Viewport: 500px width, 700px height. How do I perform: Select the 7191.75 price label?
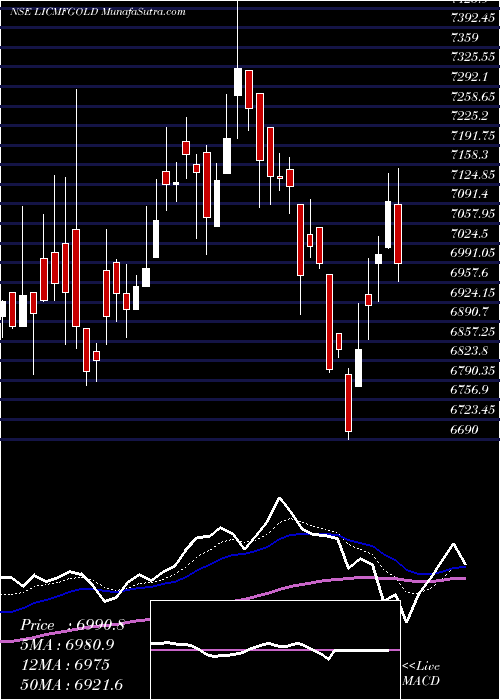point(473,136)
